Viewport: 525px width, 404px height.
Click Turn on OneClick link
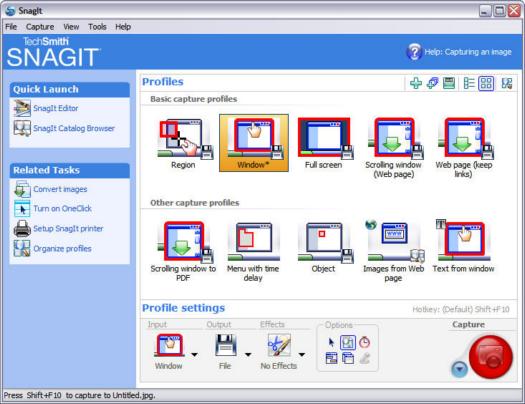click(63, 209)
